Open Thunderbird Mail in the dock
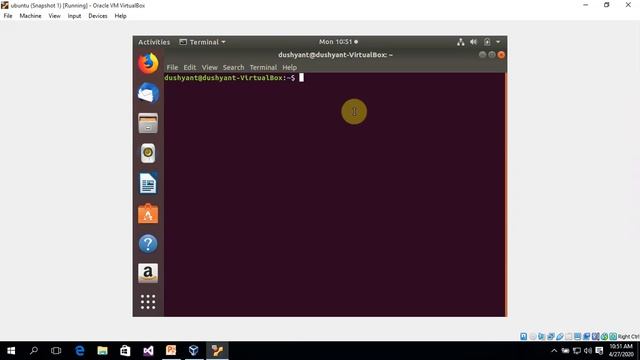The image size is (640, 360). 148,93
